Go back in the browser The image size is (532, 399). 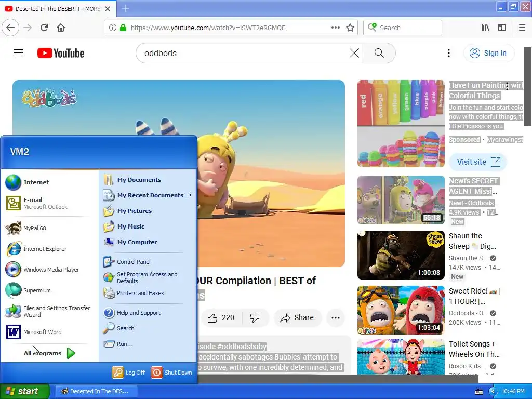pyautogui.click(x=10, y=28)
